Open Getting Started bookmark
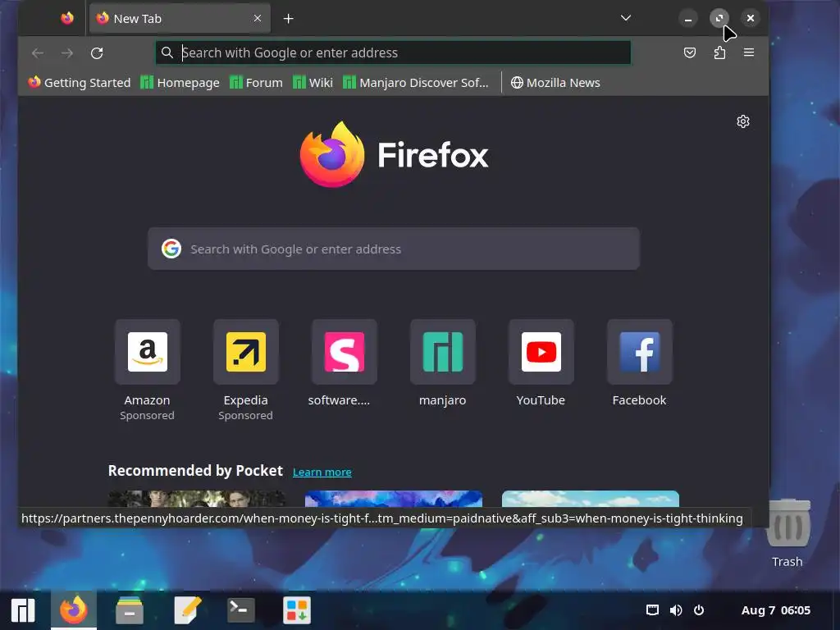 pyautogui.click(x=80, y=83)
